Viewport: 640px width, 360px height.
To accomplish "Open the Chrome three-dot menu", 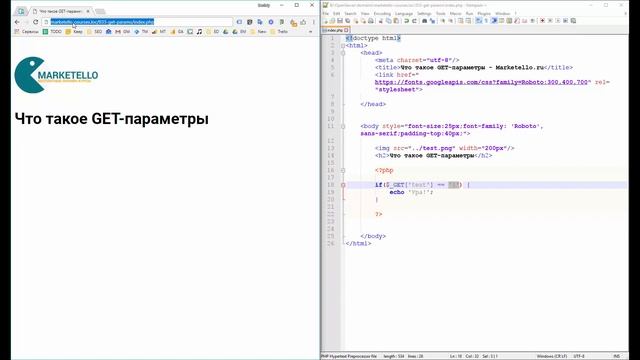I will (x=313, y=22).
